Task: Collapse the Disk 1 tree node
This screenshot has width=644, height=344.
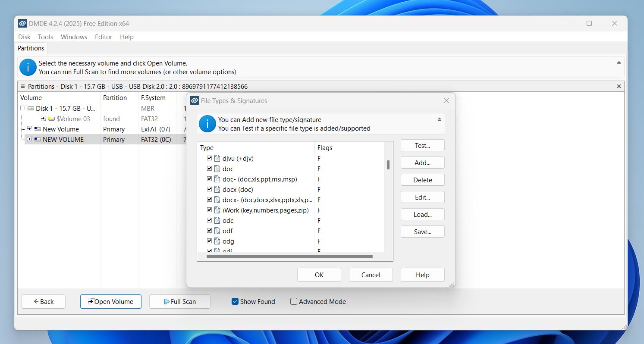Action: coord(22,108)
